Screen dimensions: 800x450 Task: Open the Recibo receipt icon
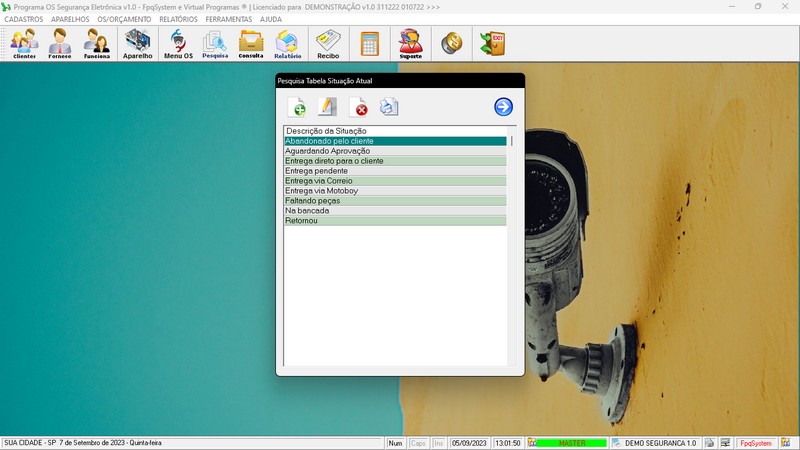(328, 44)
